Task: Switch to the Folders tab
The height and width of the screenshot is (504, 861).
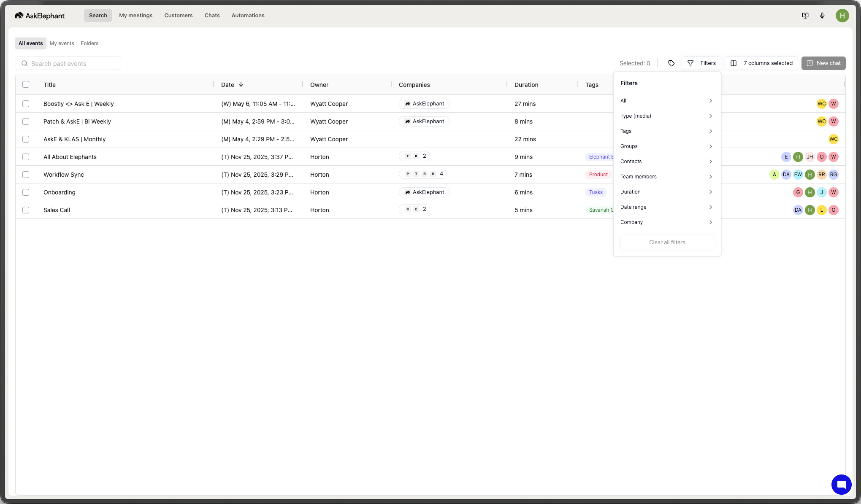Action: (89, 43)
